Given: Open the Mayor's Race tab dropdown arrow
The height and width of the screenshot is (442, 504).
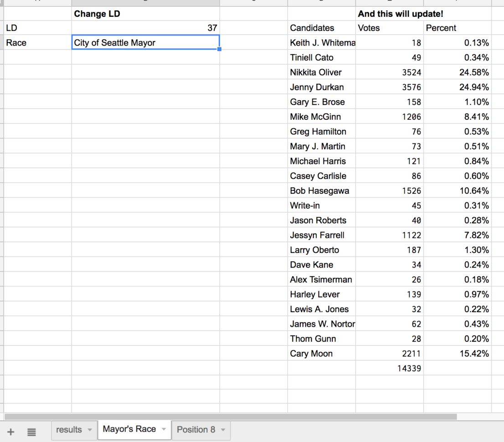Looking at the screenshot, I should click(x=163, y=429).
